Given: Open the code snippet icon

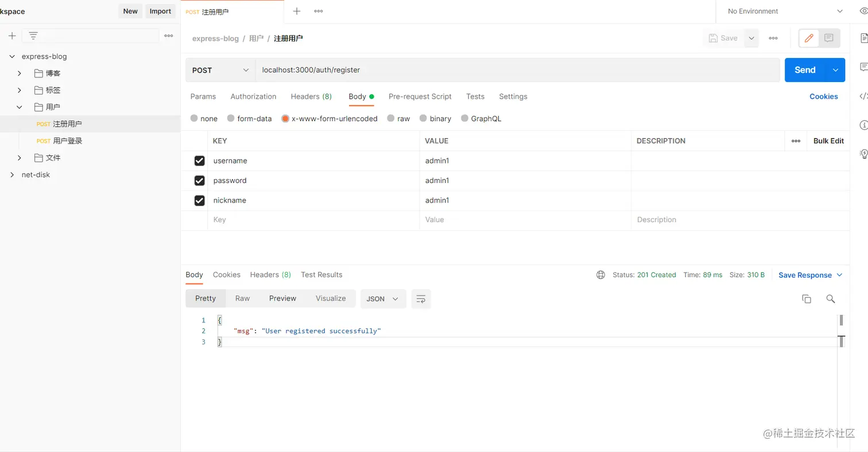Looking at the screenshot, I should [863, 96].
